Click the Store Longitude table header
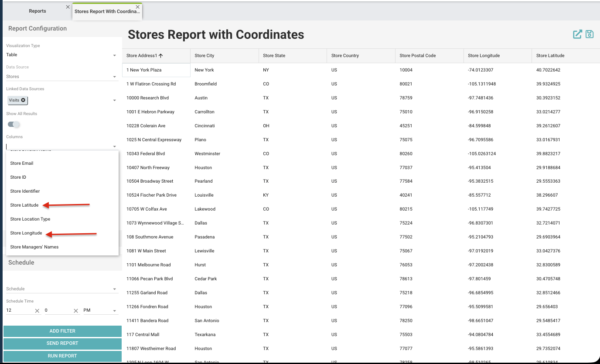The height and width of the screenshot is (364, 600). point(498,56)
